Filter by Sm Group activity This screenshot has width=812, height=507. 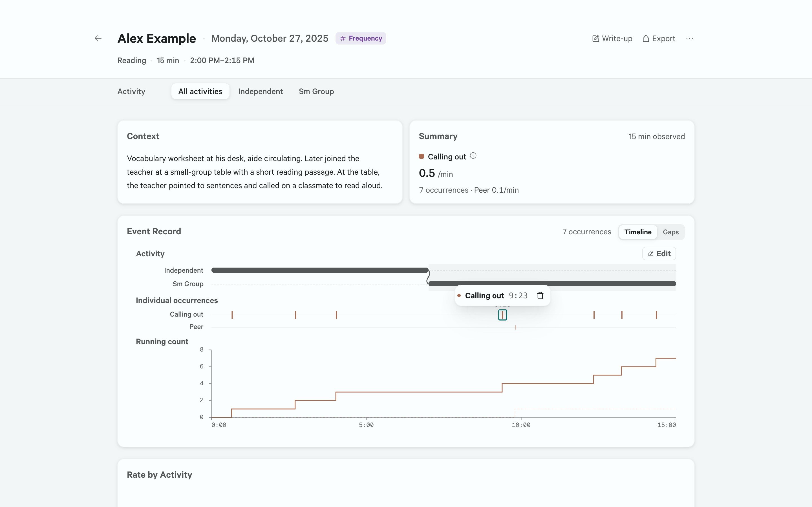(316, 91)
